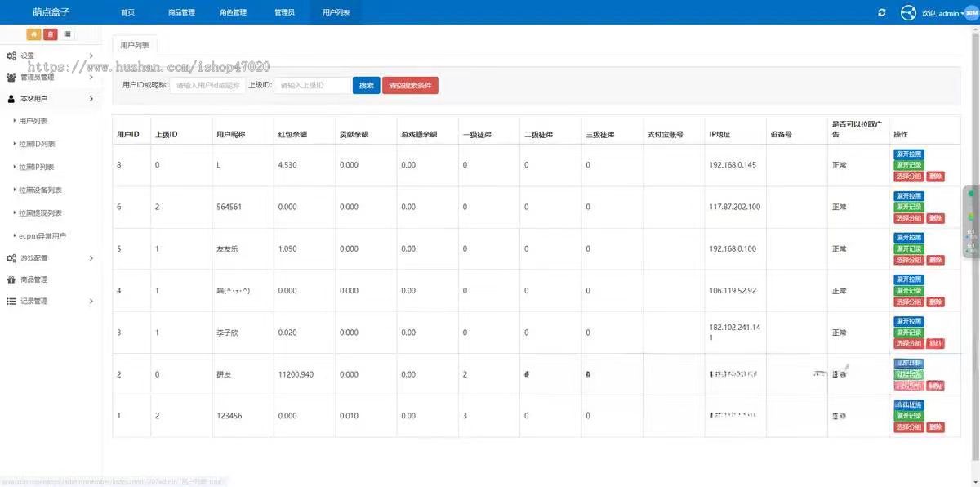Click 展开记录 for user L
The height and width of the screenshot is (487, 980).
click(909, 165)
